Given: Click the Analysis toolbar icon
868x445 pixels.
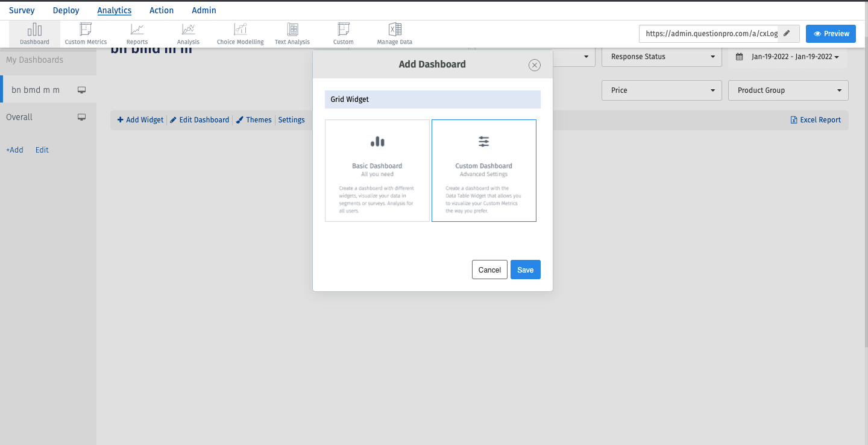Looking at the screenshot, I should pos(188,33).
